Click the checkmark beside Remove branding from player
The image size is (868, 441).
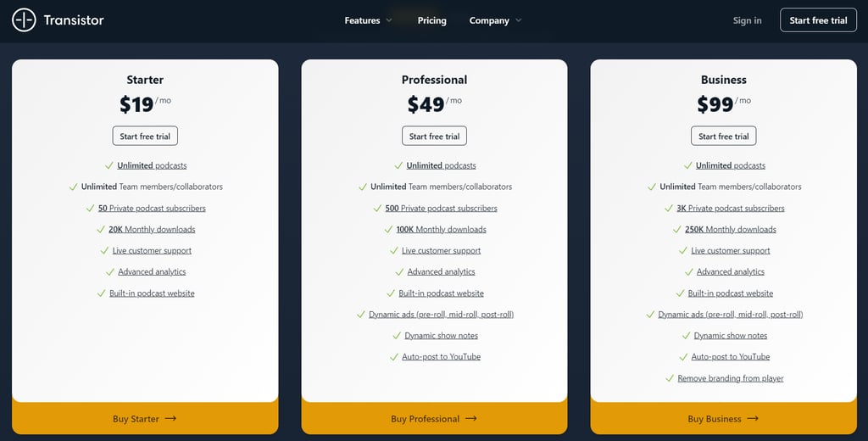coord(670,378)
